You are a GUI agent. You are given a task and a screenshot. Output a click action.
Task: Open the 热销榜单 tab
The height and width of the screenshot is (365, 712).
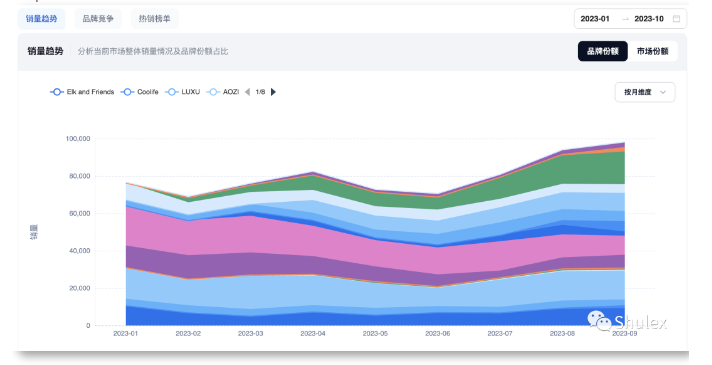point(154,19)
